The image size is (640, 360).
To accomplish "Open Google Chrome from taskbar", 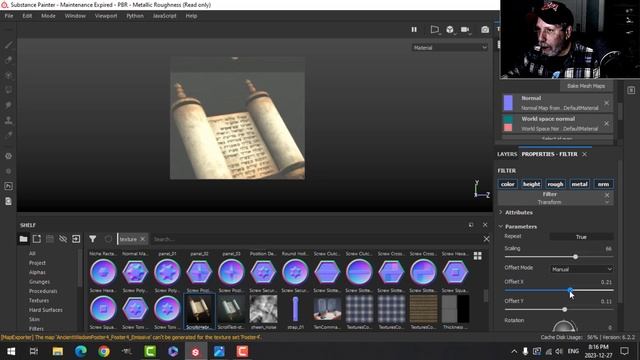I will 104,351.
